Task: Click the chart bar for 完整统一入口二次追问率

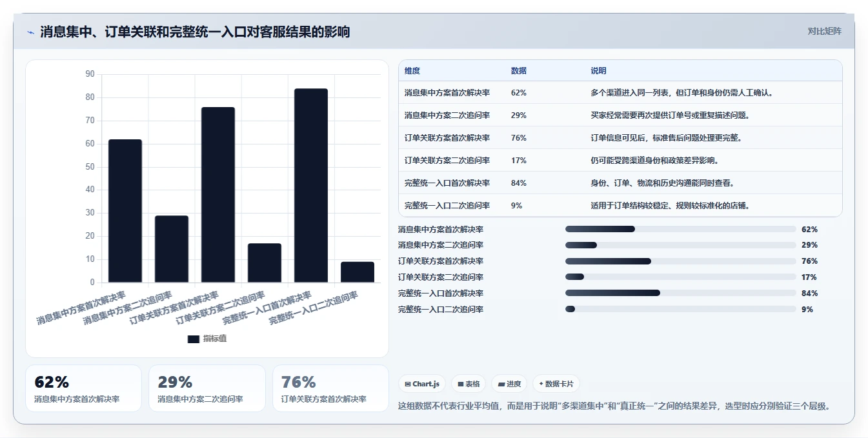Action: pos(358,272)
